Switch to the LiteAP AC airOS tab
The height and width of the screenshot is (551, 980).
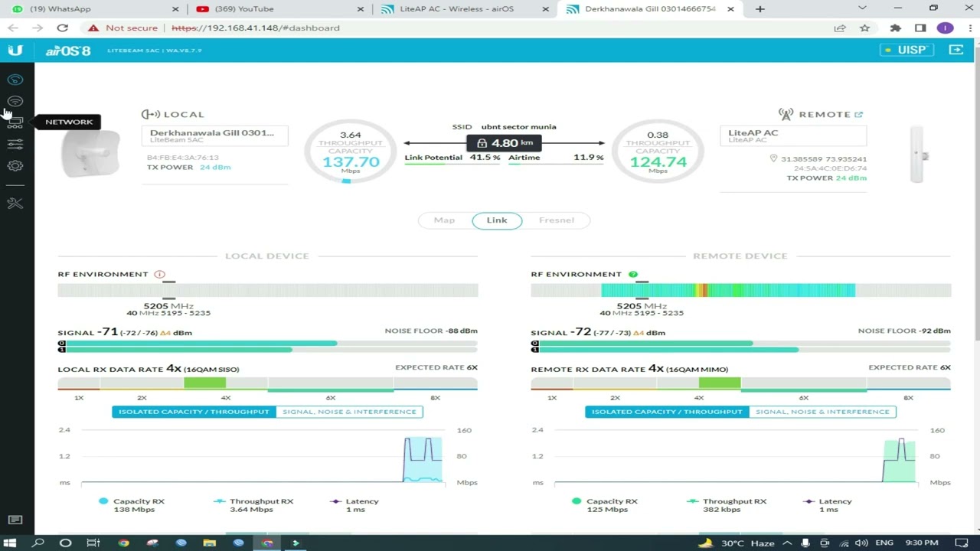coord(465,9)
